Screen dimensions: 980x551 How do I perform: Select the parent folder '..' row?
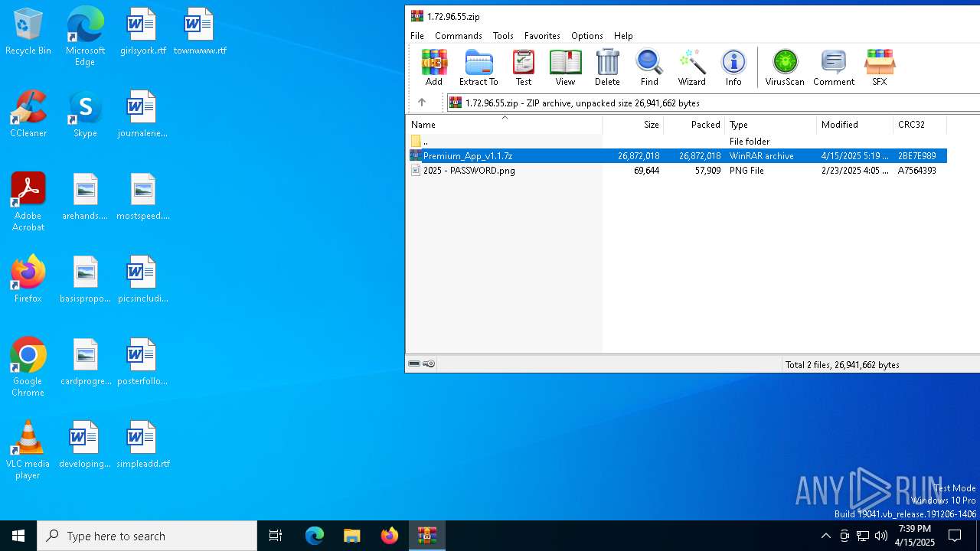point(677,142)
